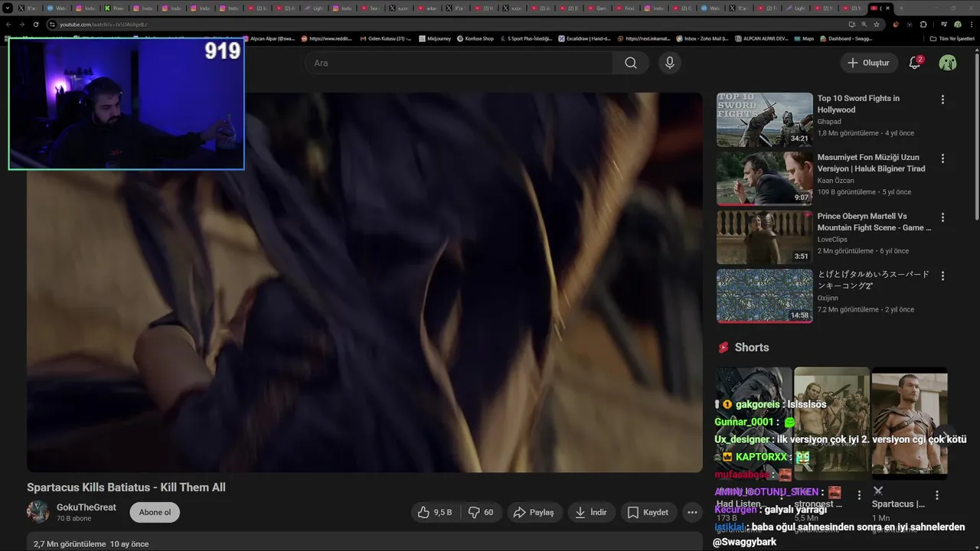The width and height of the screenshot is (980, 551).
Task: Click the youtube.com address bar
Action: tap(444, 24)
